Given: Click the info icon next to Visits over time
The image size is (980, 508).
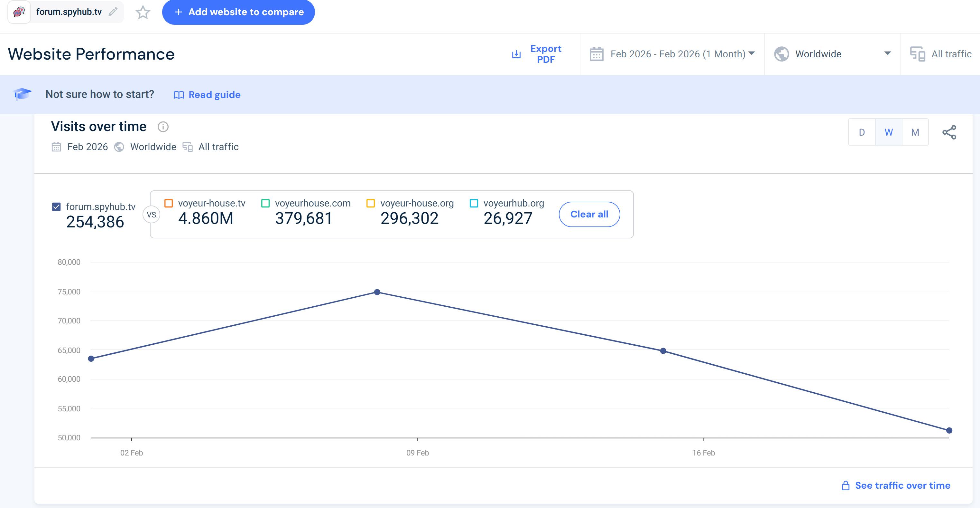Looking at the screenshot, I should tap(163, 127).
